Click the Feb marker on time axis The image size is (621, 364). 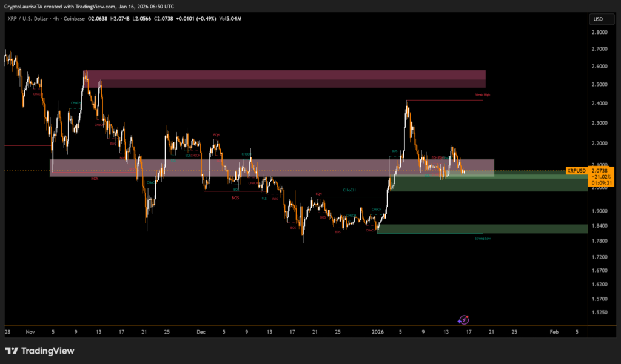point(553,332)
